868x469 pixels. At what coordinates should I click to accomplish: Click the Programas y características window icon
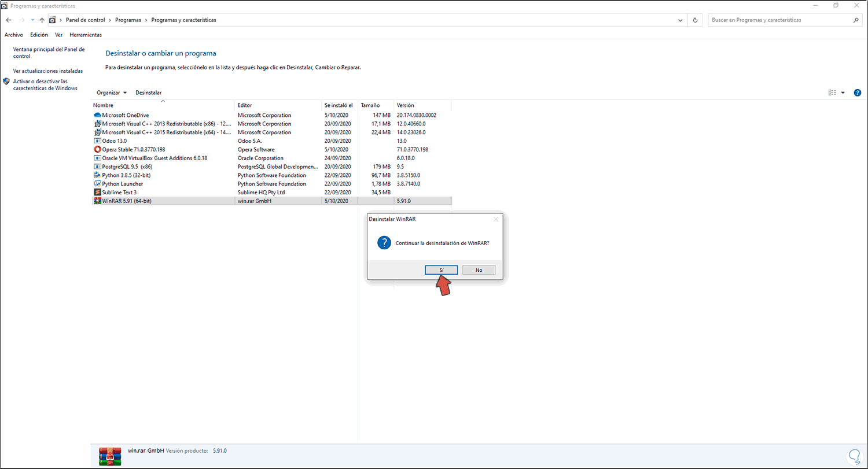(x=5, y=5)
